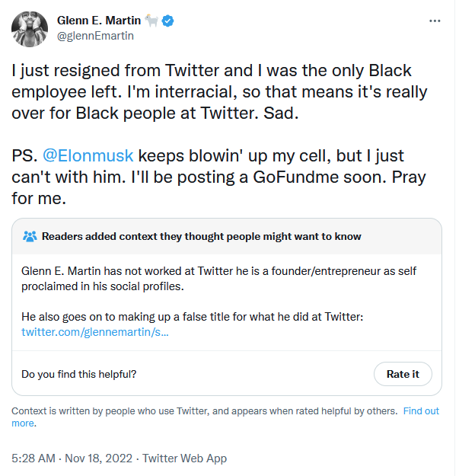Image resolution: width=459 pixels, height=476 pixels.
Task: Open the three-dot more options menu
Action: (435, 21)
